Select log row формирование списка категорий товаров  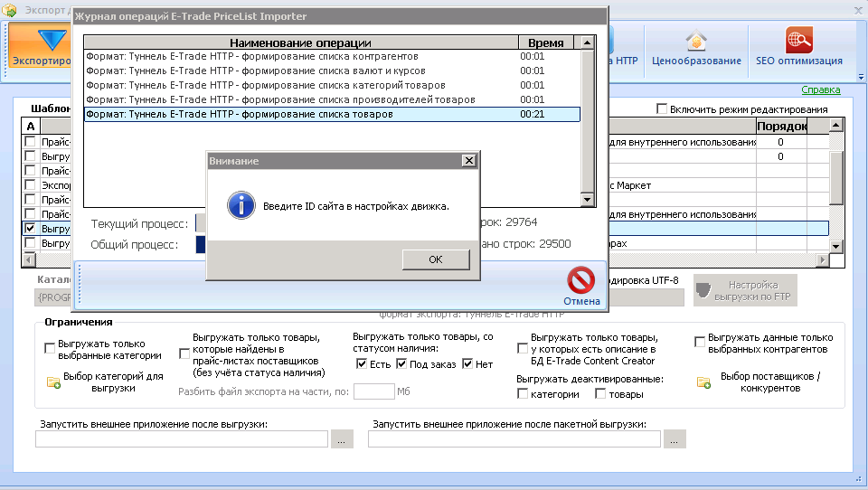pos(332,85)
